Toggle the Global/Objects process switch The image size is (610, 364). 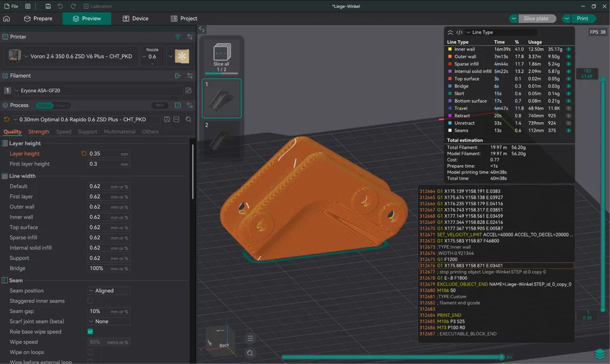tap(53, 105)
